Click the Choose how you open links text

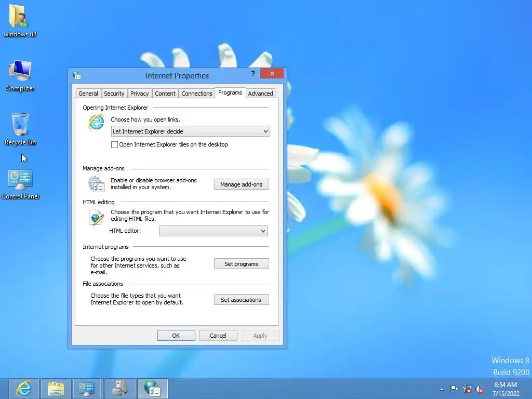point(145,119)
